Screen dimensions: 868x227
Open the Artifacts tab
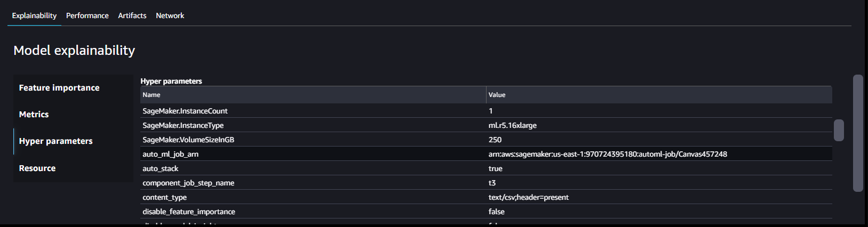[x=132, y=15]
